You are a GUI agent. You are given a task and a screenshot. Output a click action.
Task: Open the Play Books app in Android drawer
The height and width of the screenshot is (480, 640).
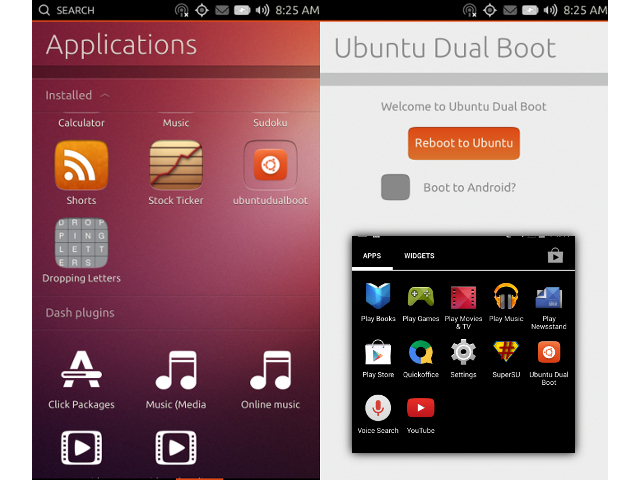tap(378, 296)
